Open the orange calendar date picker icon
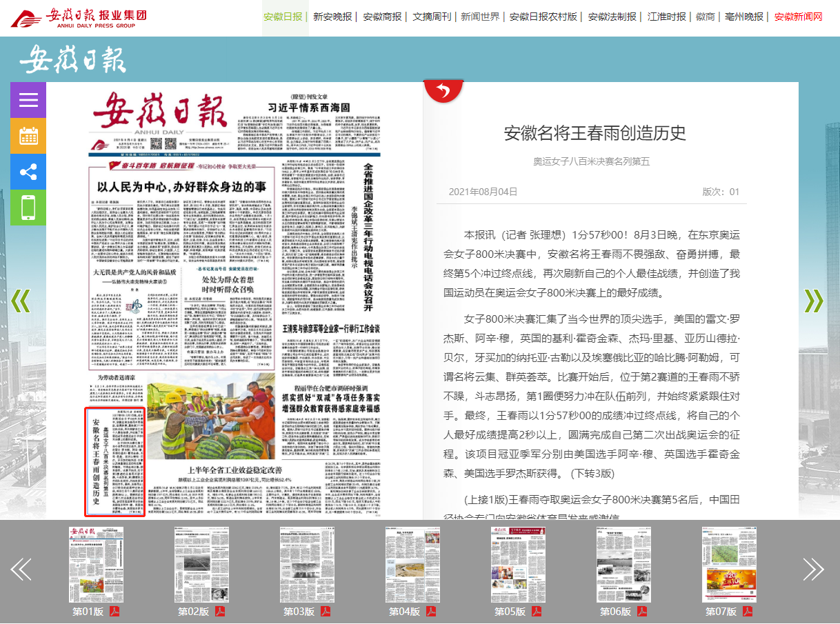This screenshot has height=624, width=840. pyautogui.click(x=28, y=136)
